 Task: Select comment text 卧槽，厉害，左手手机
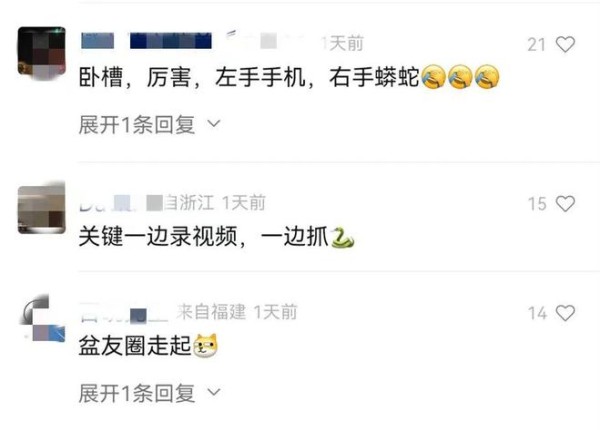[192, 77]
